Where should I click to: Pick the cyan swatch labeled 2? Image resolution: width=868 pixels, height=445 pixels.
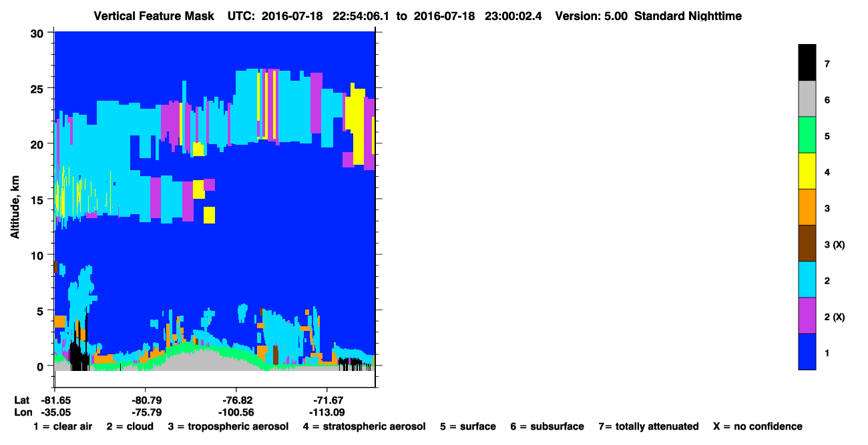[x=807, y=279]
